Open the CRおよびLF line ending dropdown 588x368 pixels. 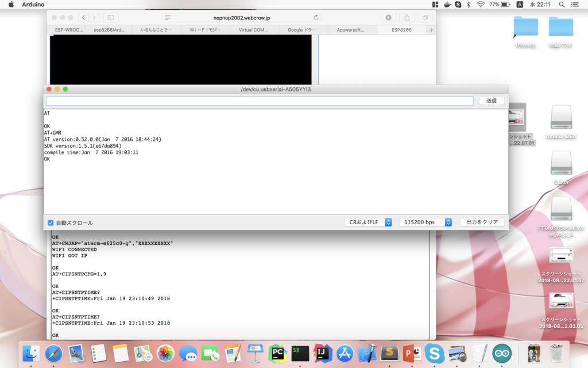point(368,223)
